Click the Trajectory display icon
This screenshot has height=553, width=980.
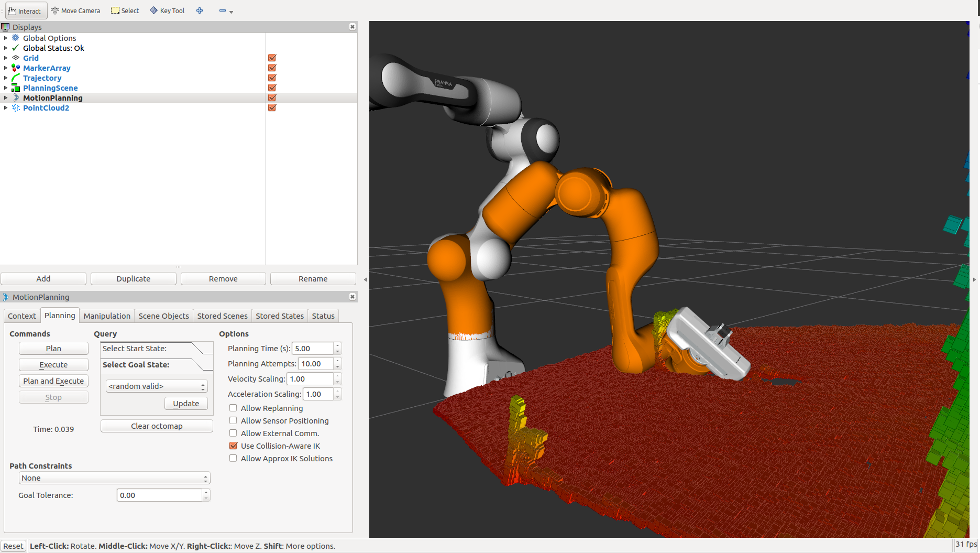pyautogui.click(x=15, y=78)
